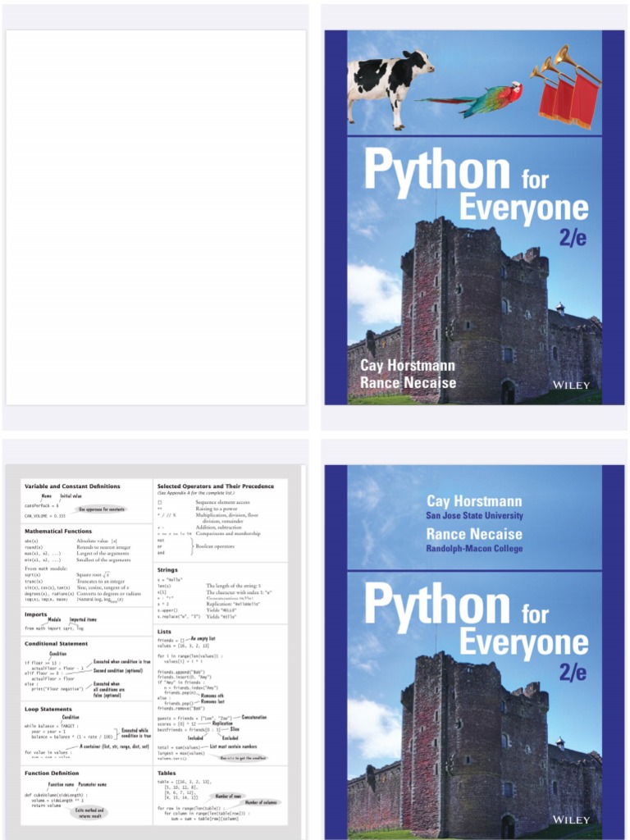Screen dimensions: 630x840
Task: Click the "Lists" heading
Action: pyautogui.click(x=164, y=632)
